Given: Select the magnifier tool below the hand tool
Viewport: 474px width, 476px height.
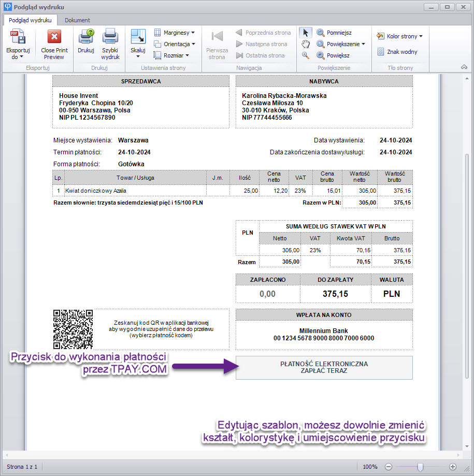Looking at the screenshot, I should click(x=306, y=55).
